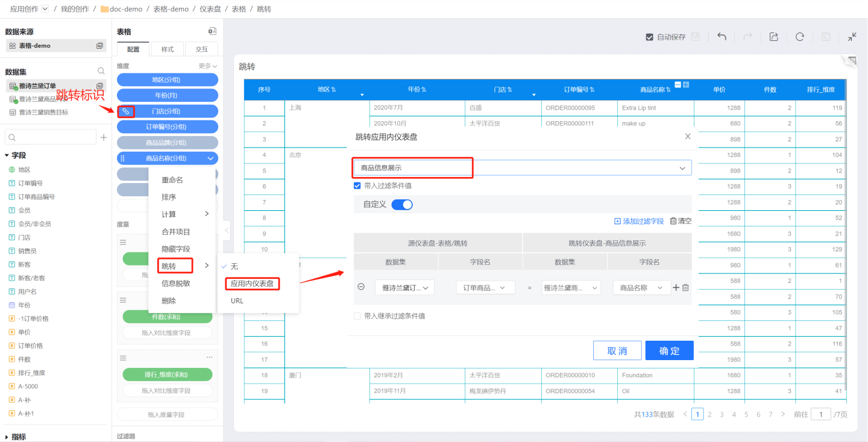Viewport: 868px width, 442px height.
Task: Click the share/export icon in the top toolbar
Action: (x=774, y=37)
